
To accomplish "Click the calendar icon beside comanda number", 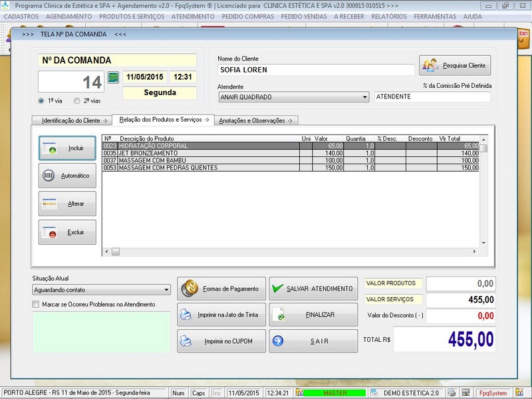I will 112,77.
